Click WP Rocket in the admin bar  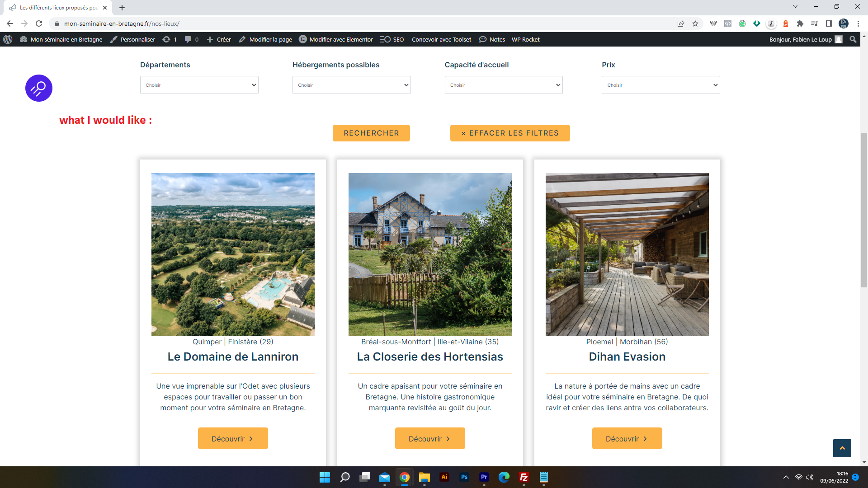525,39
